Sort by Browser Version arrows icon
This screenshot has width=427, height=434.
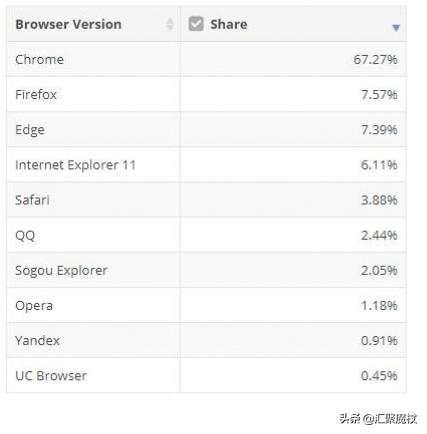tap(170, 24)
